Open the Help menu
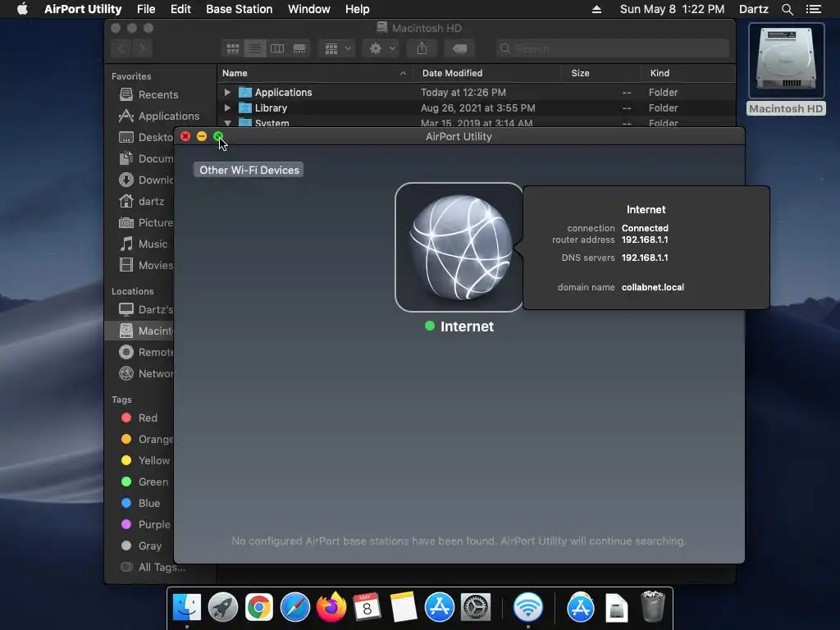 (357, 9)
